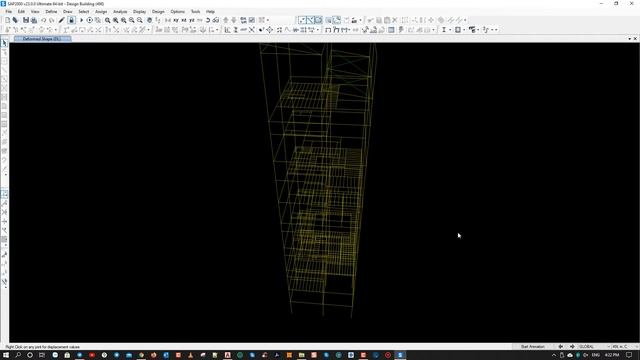Click the left arrow in status bar

click(x=561, y=347)
